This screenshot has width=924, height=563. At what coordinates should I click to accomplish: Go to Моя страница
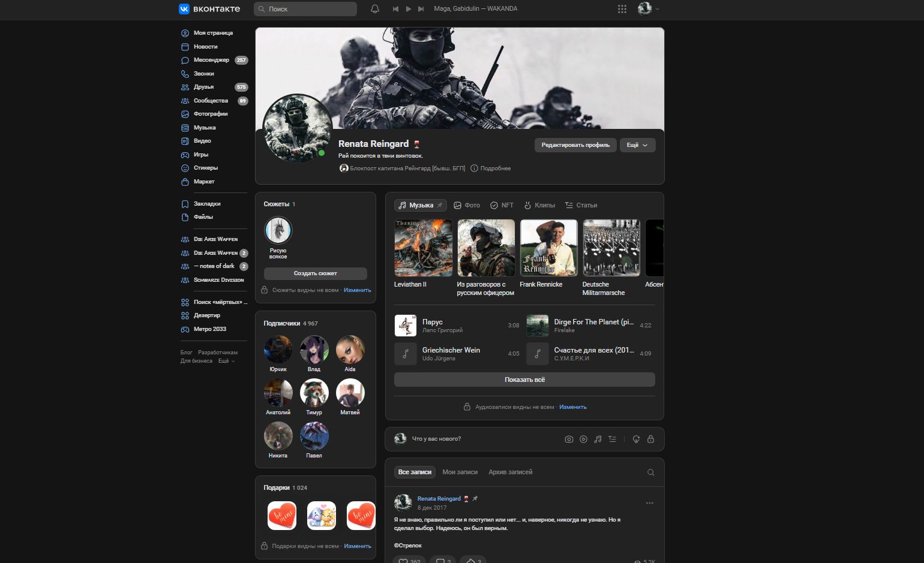214,33
